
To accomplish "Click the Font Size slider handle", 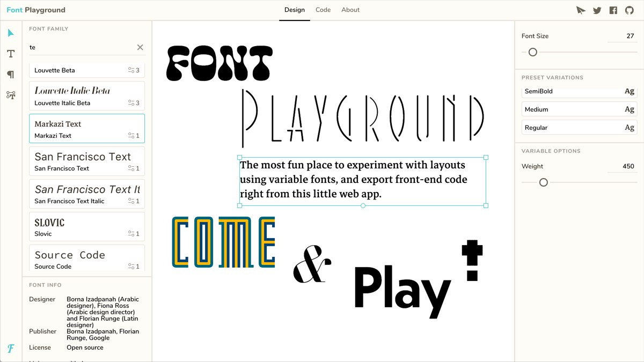I will 533,52.
